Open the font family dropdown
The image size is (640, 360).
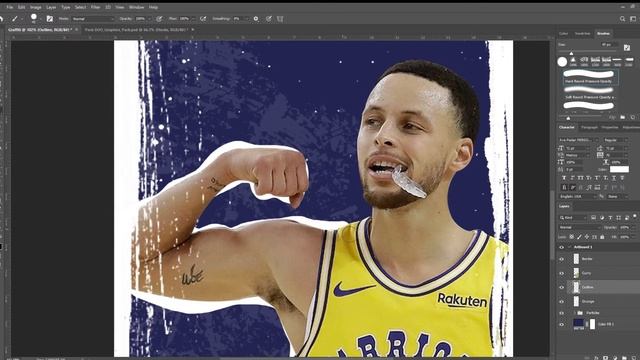point(578,140)
